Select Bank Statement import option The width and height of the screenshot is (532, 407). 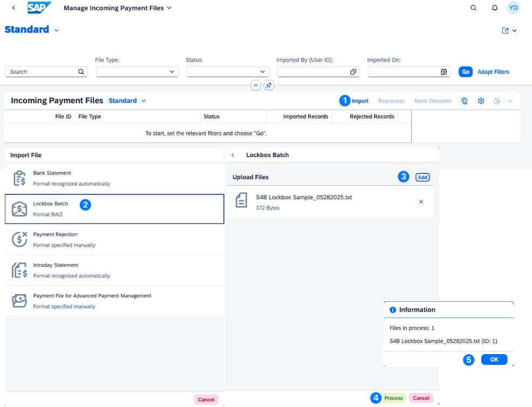[x=114, y=178]
